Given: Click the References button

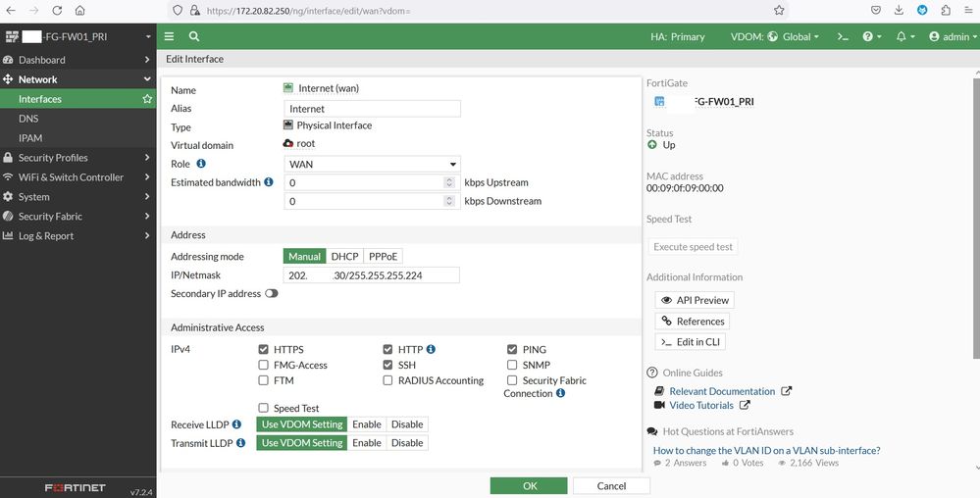Looking at the screenshot, I should pos(692,322).
